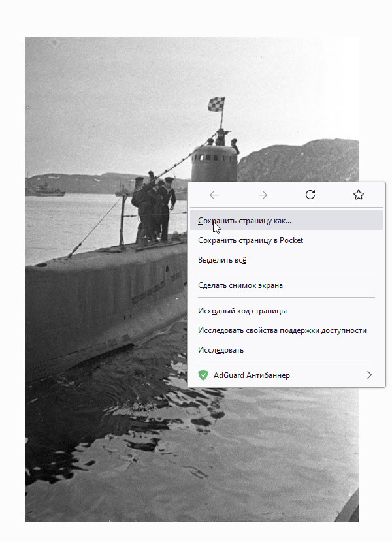The height and width of the screenshot is (542, 392).
Task: Click the AdGuard green shield icon
Action: [203, 375]
